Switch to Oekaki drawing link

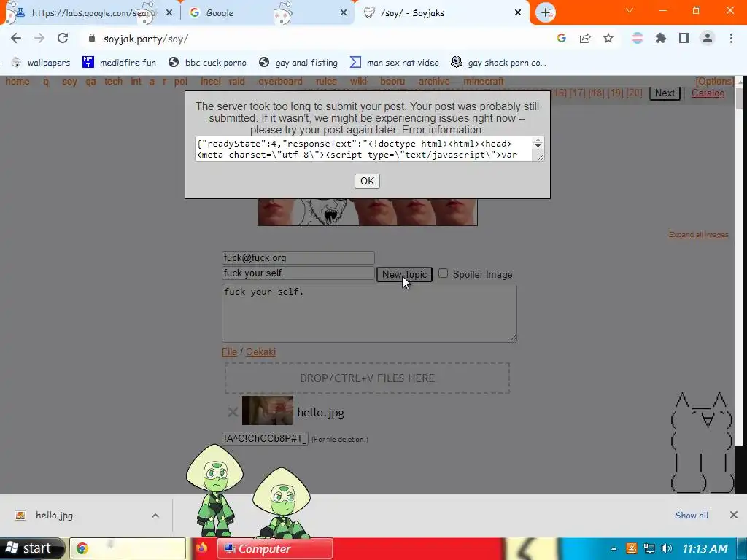point(260,352)
